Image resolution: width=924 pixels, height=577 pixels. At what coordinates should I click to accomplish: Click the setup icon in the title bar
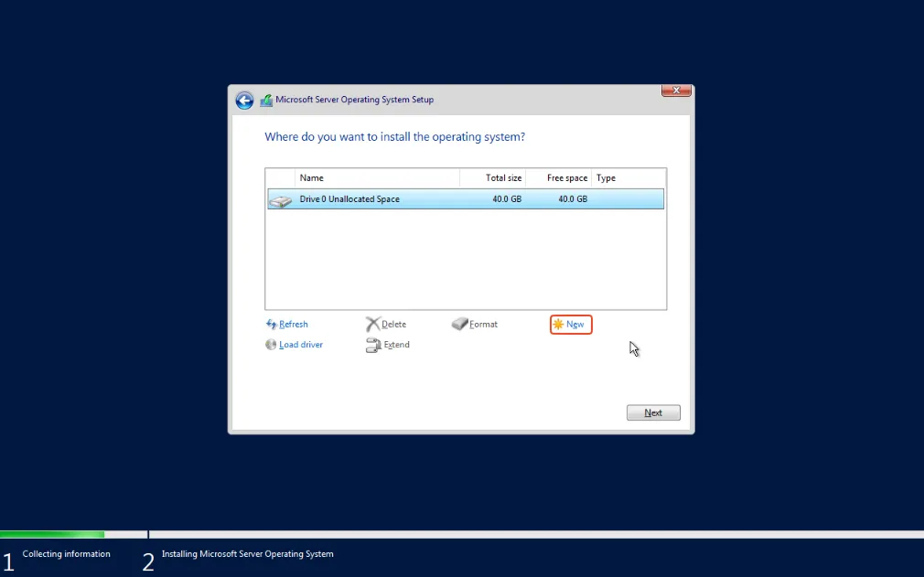point(266,100)
